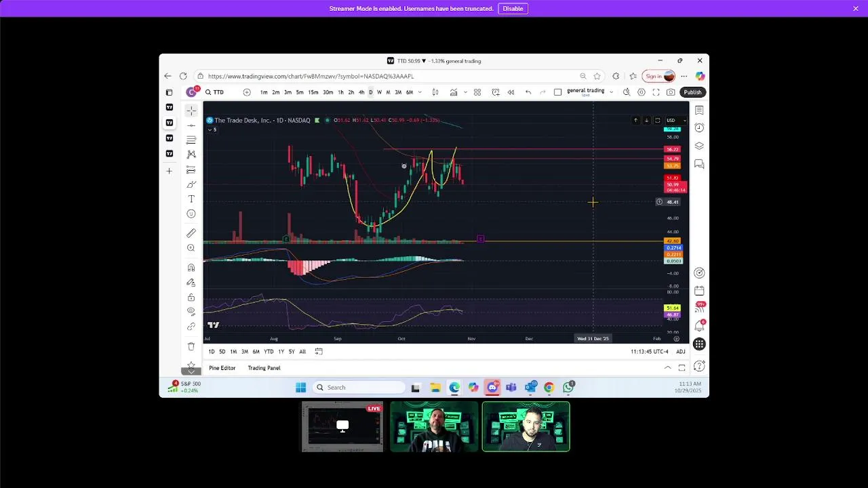Toggle fullscreen chart mode

656,92
